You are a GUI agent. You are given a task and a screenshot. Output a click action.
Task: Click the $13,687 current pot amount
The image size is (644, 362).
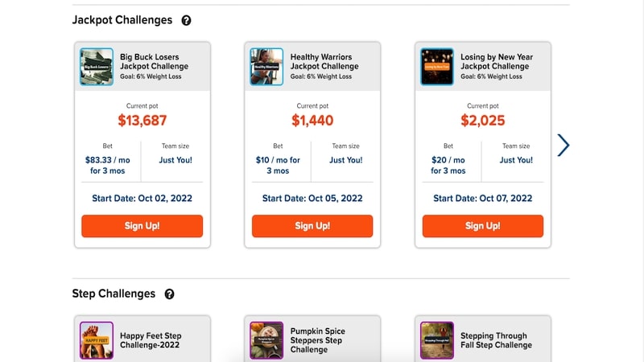point(142,121)
